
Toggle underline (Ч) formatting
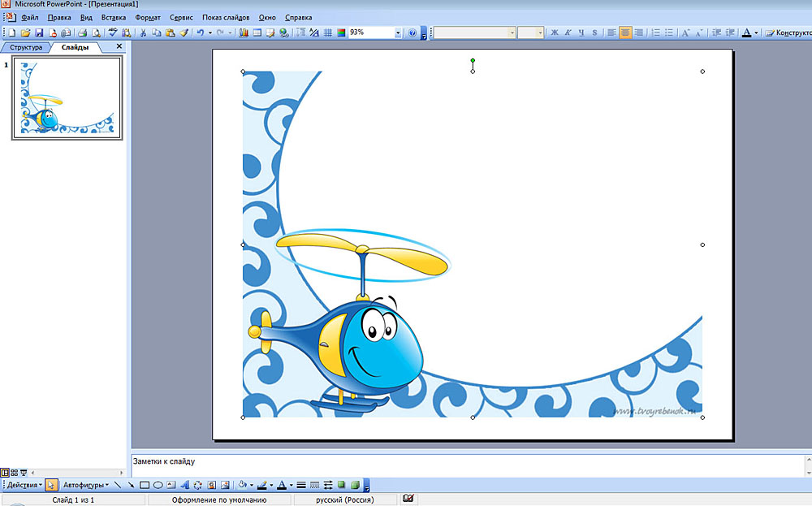click(581, 33)
